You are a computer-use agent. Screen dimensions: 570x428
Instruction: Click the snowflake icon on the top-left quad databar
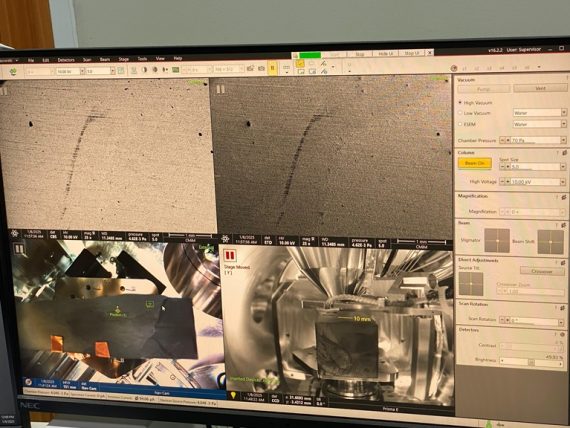tap(15, 233)
